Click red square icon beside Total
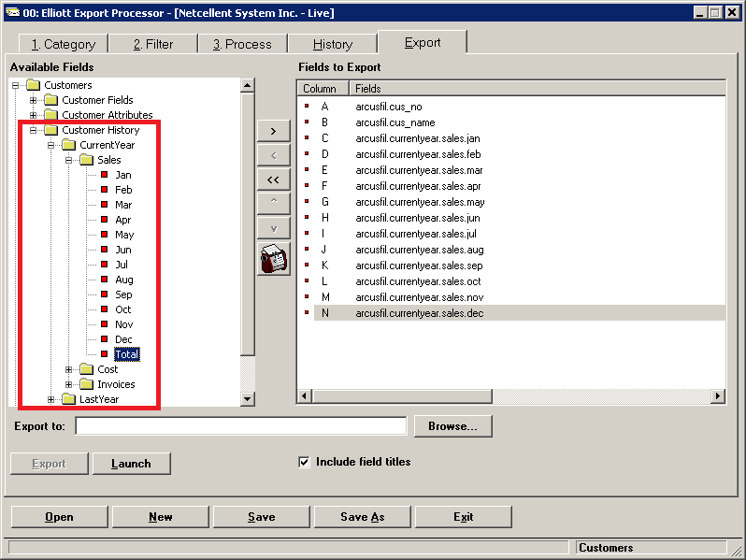The image size is (746, 560). click(104, 354)
